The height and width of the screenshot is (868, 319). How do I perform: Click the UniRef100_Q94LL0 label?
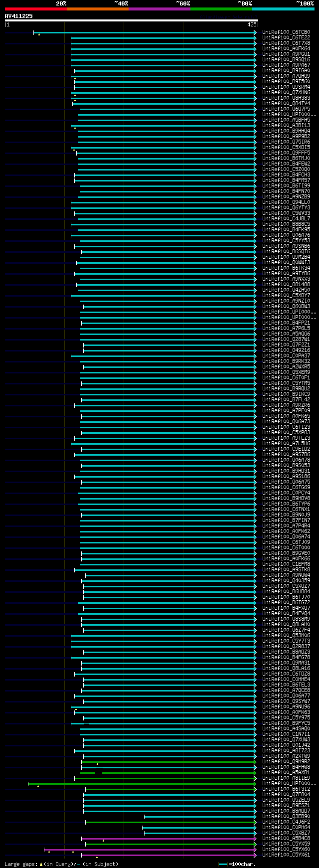click(x=286, y=202)
